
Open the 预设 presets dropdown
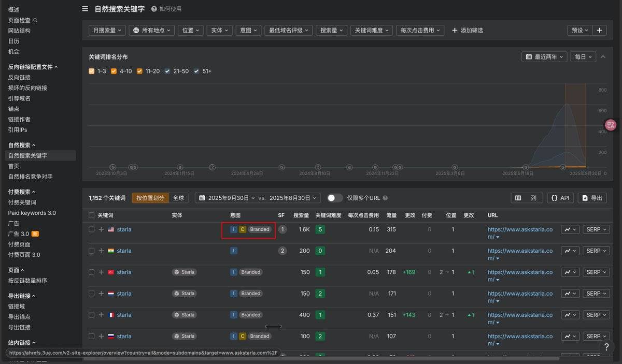click(579, 30)
